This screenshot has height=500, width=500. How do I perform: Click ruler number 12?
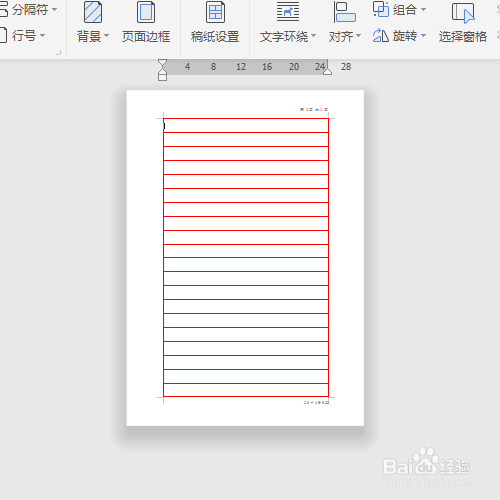click(x=241, y=67)
